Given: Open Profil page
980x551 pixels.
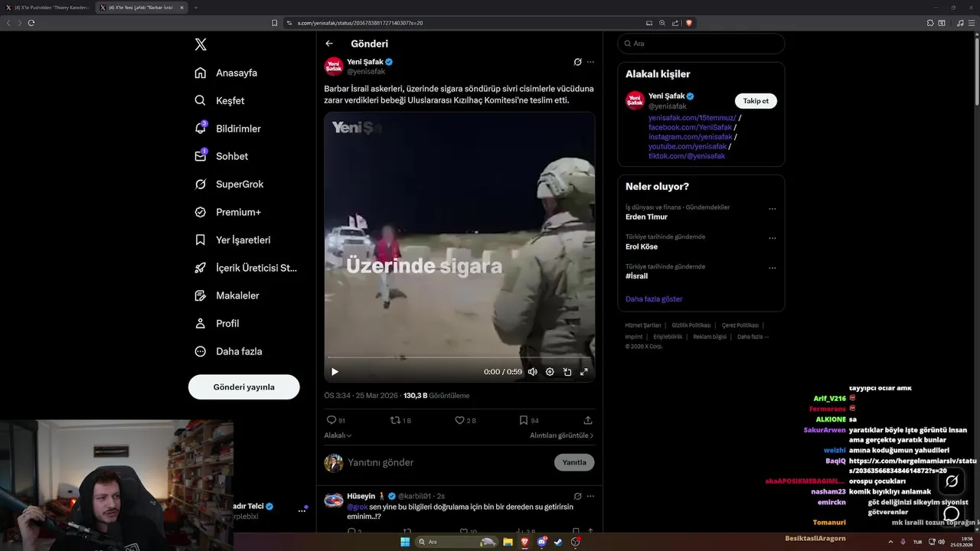Looking at the screenshot, I should (x=217, y=323).
